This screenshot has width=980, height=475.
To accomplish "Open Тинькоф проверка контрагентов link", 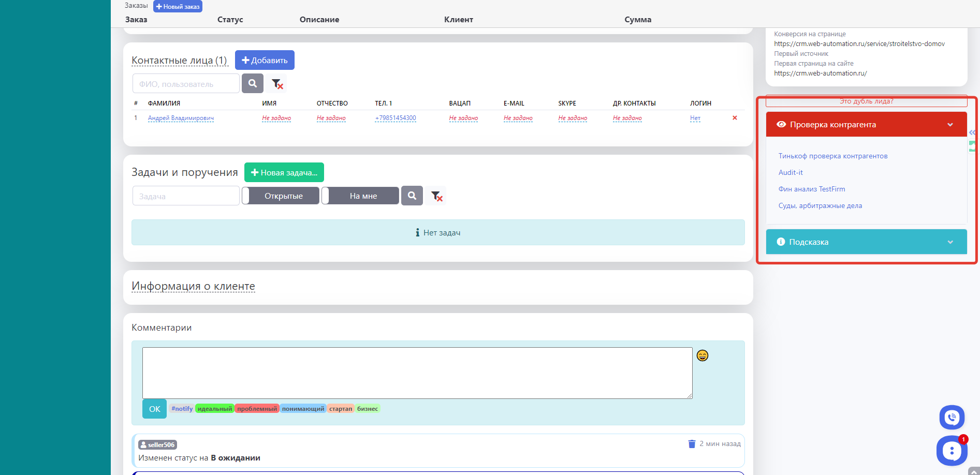I will click(832, 156).
